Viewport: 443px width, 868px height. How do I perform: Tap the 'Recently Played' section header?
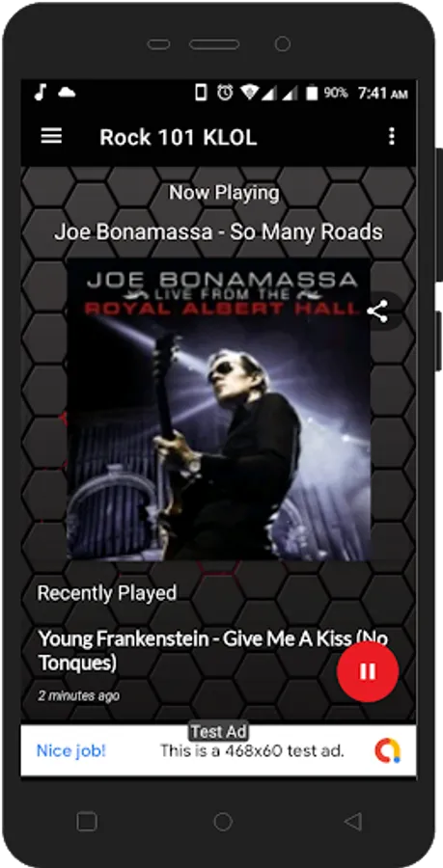click(107, 593)
